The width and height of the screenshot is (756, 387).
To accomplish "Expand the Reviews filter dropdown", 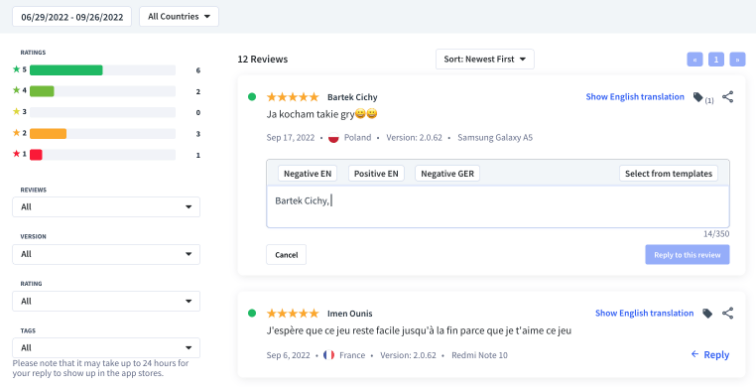I will [106, 207].
